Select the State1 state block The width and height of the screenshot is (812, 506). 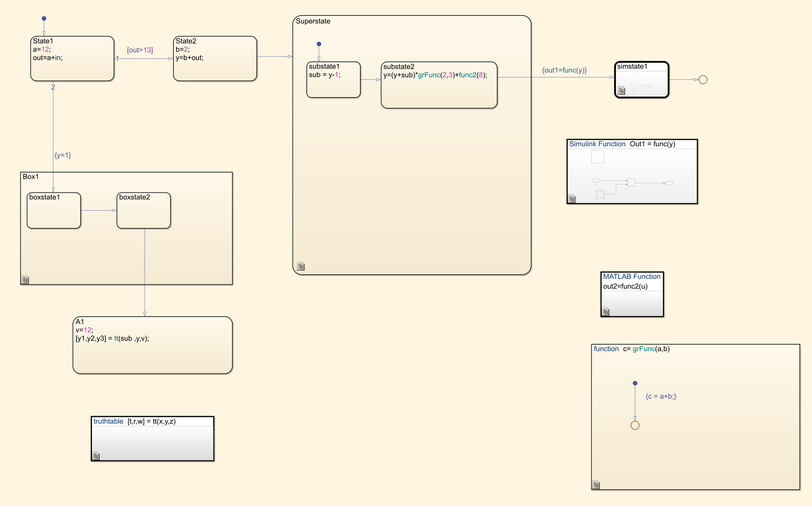pyautogui.click(x=72, y=58)
